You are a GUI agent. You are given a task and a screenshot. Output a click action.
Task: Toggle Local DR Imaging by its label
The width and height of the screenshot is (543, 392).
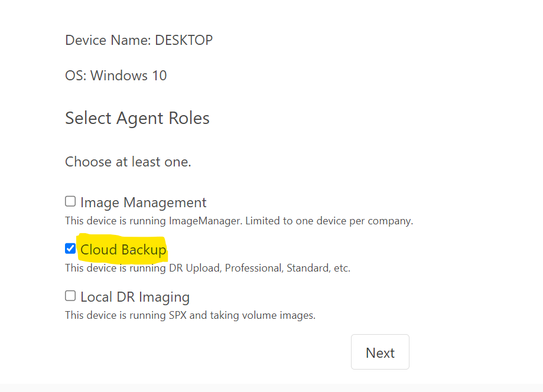point(135,296)
